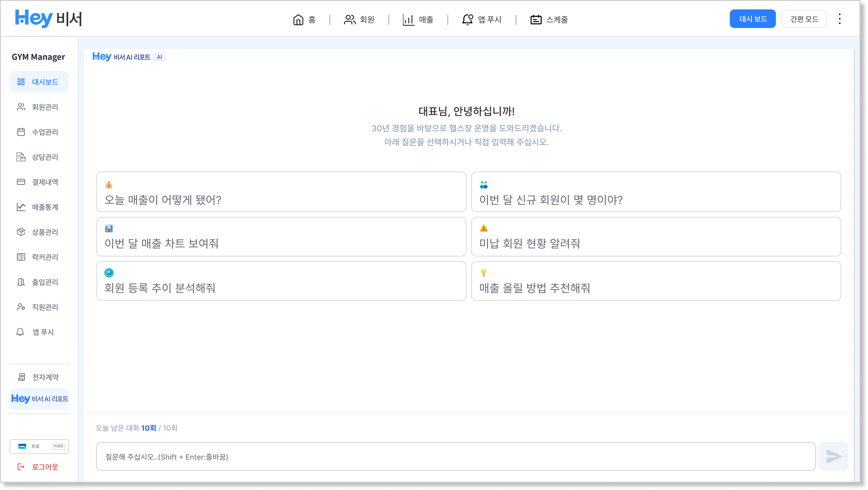The height and width of the screenshot is (490, 868).
Task: Click the AI badge next to 비서 AI 리포트
Action: 159,57
